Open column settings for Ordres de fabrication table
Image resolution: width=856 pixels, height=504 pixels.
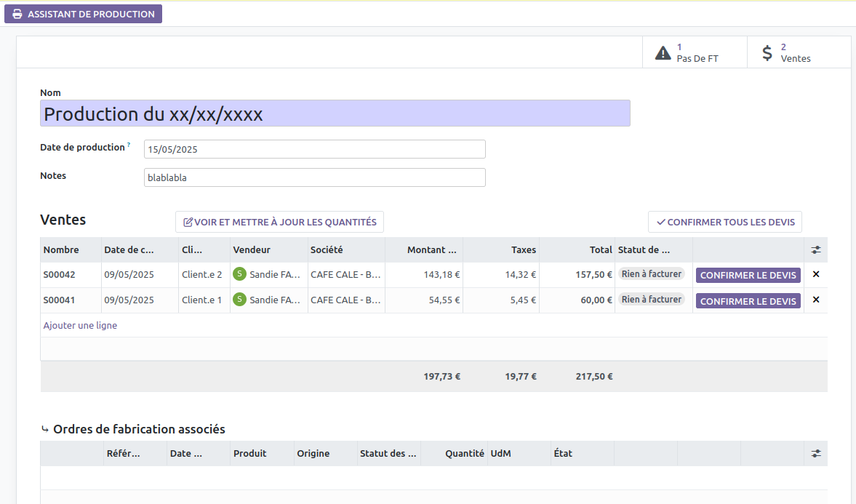click(815, 454)
